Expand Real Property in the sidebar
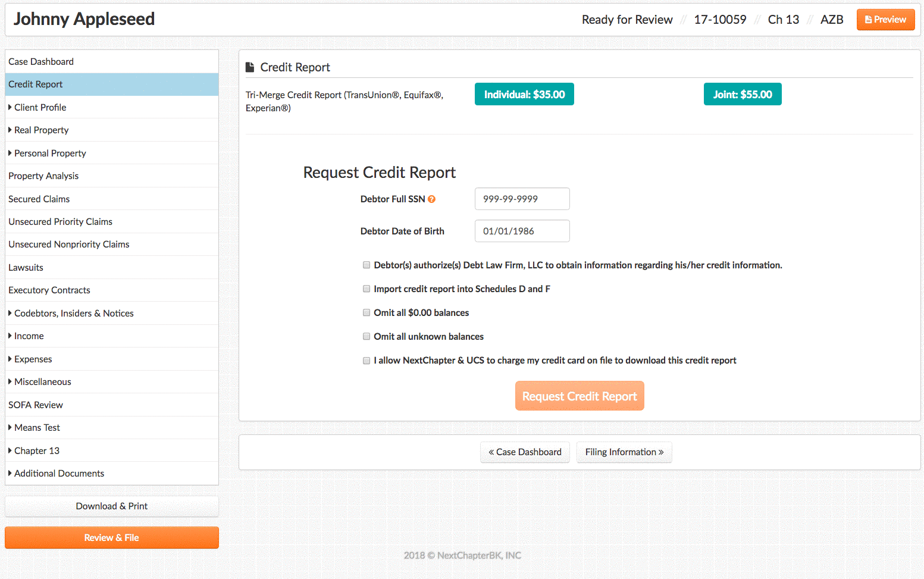This screenshot has height=579, width=924. coord(41,130)
